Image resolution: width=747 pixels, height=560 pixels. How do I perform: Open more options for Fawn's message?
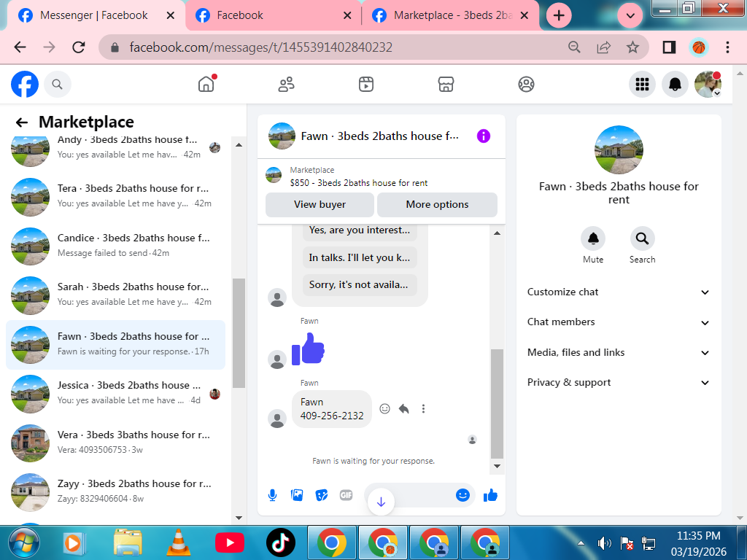click(423, 408)
